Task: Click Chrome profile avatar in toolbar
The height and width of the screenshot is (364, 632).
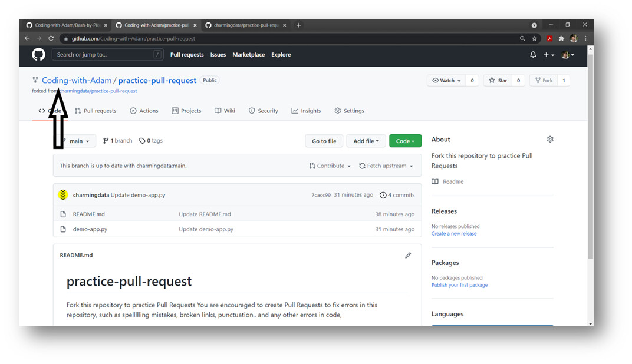Action: [574, 38]
